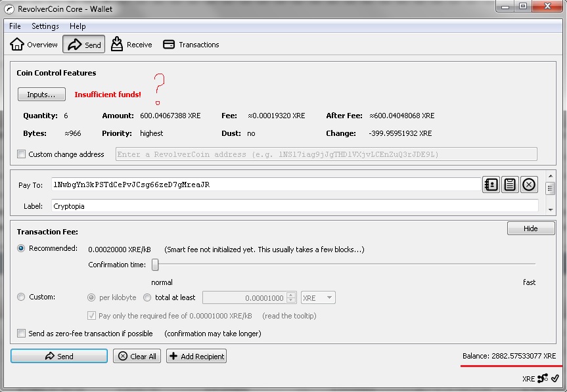567x392 pixels.
Task: Click the recipient list scrollbar up arrow
Action: (x=551, y=176)
